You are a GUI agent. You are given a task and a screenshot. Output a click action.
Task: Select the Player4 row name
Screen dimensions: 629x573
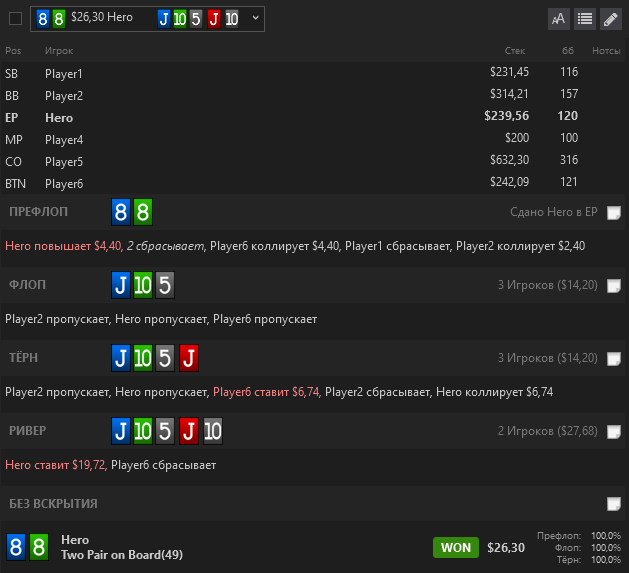[64, 140]
